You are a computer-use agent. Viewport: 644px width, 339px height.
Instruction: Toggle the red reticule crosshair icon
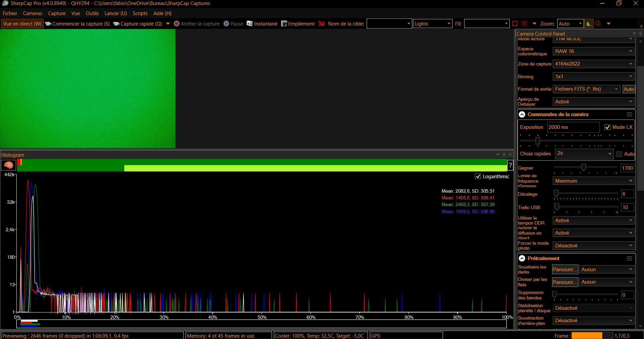(525, 23)
